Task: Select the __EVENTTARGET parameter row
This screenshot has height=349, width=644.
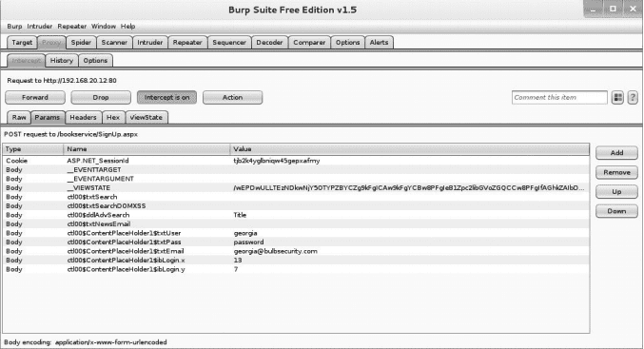Action: coord(296,169)
